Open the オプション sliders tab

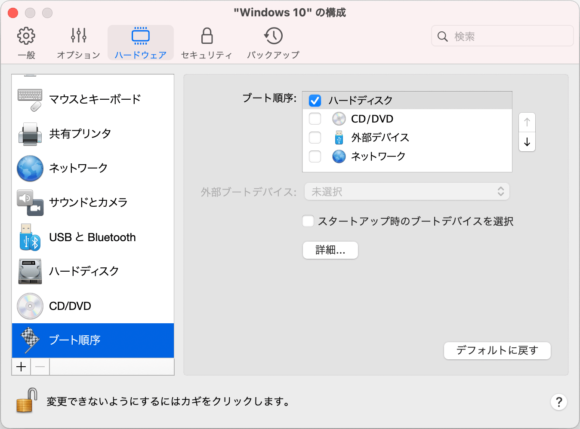(x=78, y=43)
